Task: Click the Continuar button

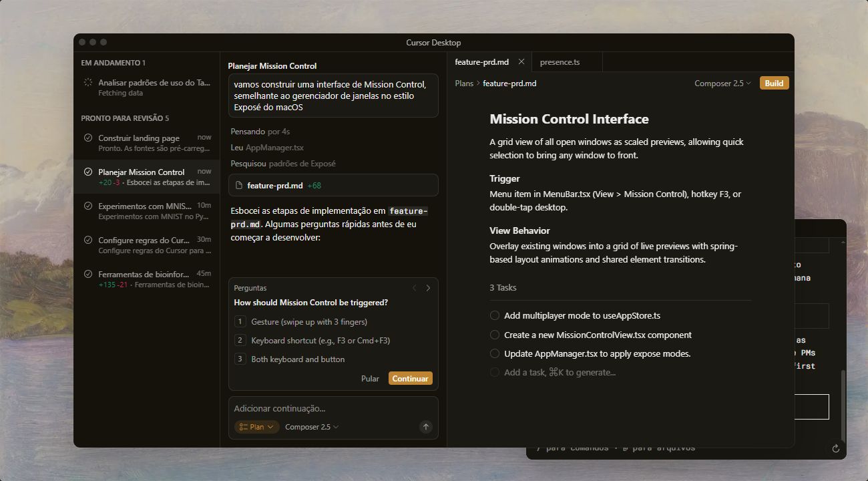Action: pyautogui.click(x=410, y=378)
